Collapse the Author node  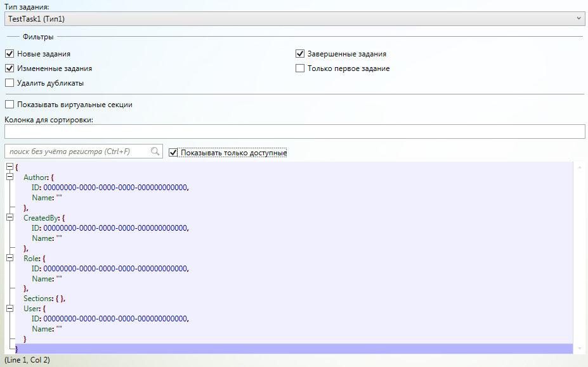10,177
